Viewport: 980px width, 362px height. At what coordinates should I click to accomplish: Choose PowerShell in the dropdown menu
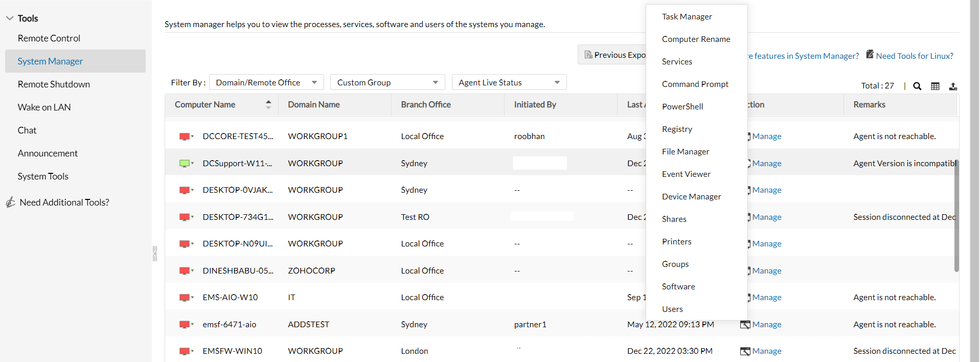click(x=682, y=107)
